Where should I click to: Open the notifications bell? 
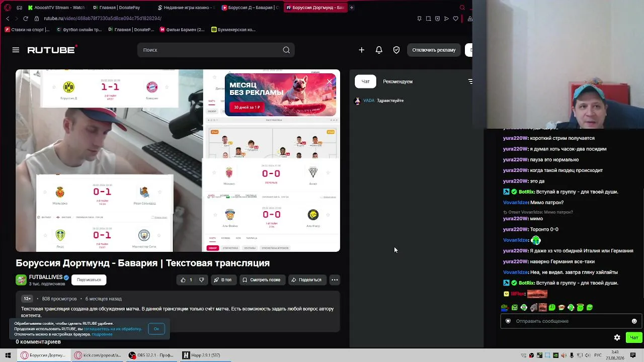(x=379, y=50)
